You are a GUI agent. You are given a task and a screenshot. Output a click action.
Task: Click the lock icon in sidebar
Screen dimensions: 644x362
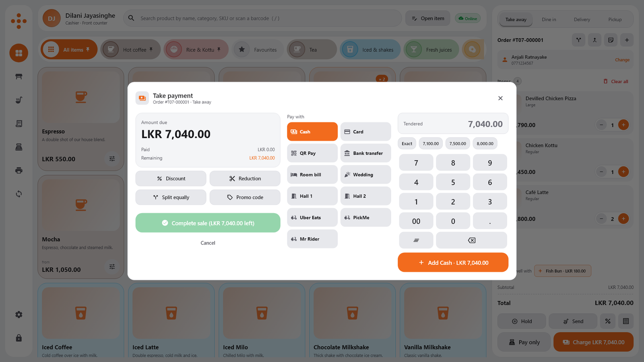(19, 338)
